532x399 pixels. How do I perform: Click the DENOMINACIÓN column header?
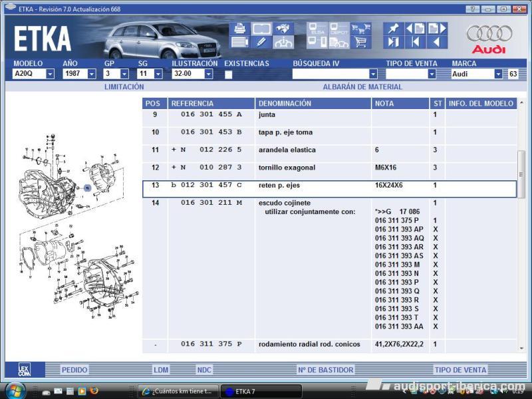[x=313, y=104]
